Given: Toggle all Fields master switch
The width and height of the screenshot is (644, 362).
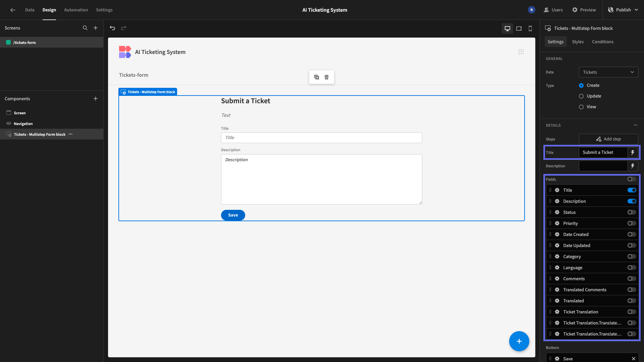Looking at the screenshot, I should 632,179.
